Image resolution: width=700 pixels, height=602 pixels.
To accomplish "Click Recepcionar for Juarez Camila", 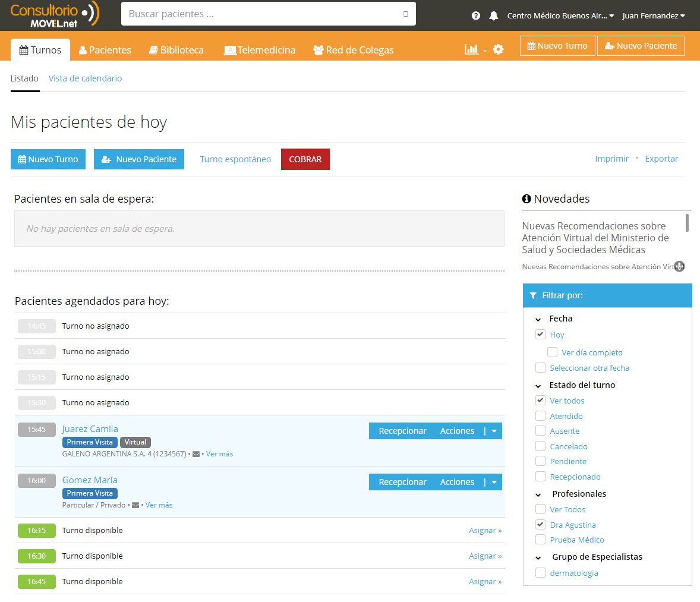I will [x=402, y=431].
